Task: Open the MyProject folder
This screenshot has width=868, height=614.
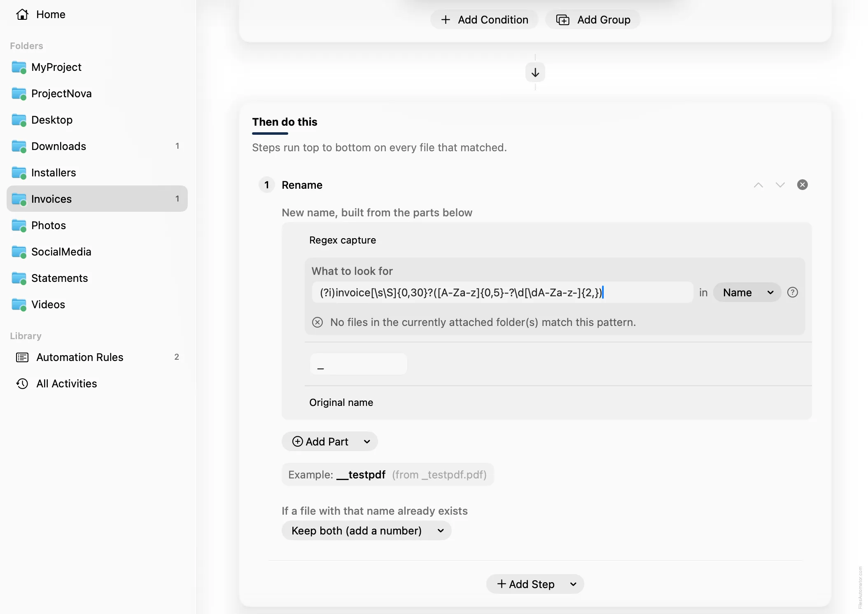Action: 97,67
